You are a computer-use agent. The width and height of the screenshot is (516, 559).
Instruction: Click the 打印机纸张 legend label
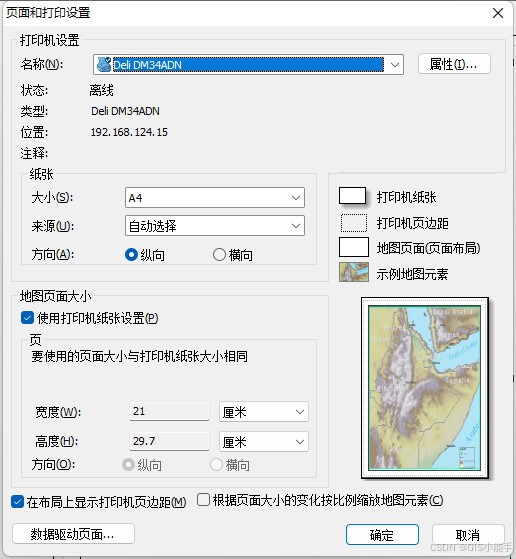[407, 197]
